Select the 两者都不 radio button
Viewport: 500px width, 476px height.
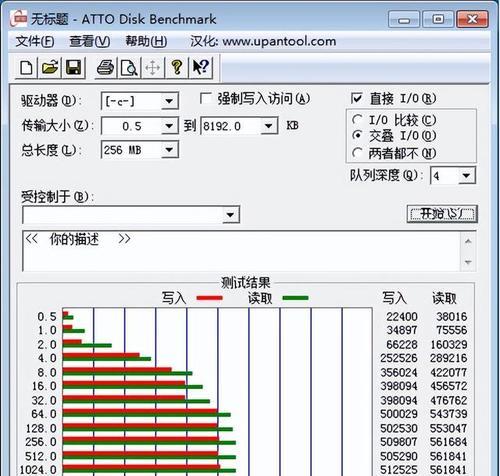357,153
